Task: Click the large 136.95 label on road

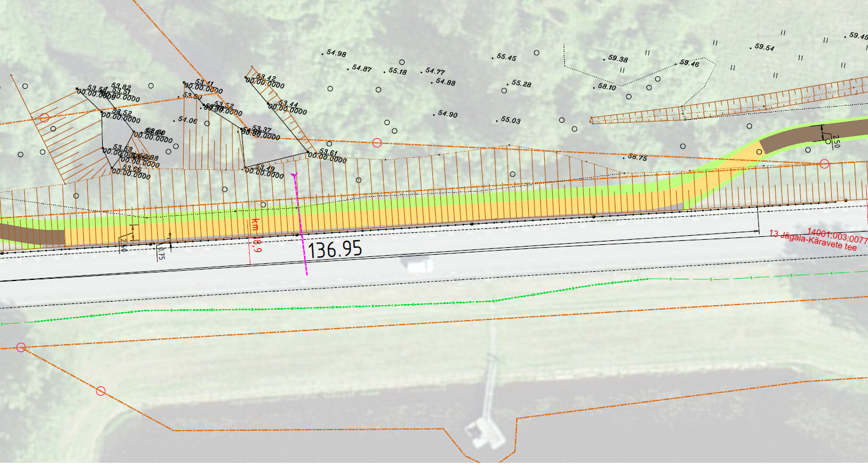Action: click(x=335, y=249)
